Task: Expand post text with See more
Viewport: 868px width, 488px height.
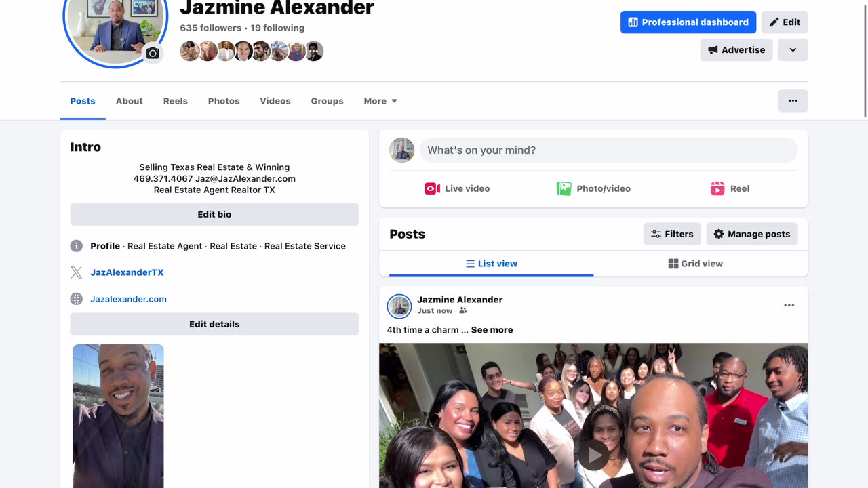Action: coord(492,330)
